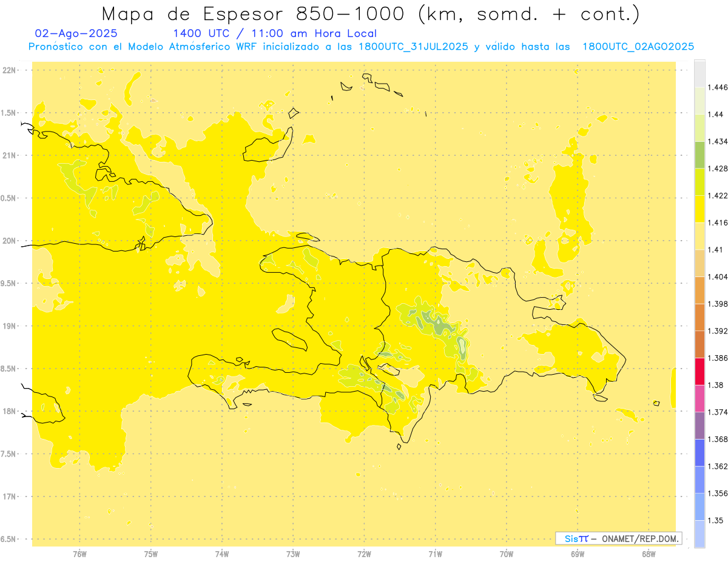Click the colorbar value 1.416
This screenshot has height=562, width=728.
pos(718,222)
